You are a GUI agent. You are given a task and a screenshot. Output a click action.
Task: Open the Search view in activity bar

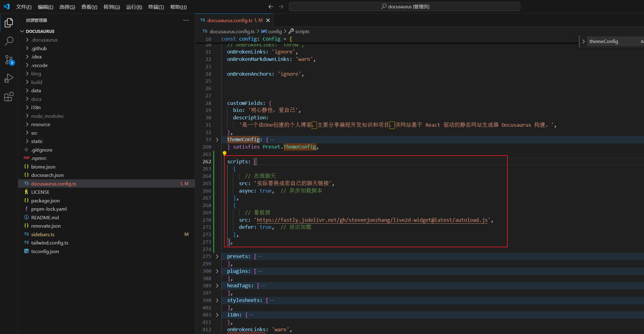9,41
